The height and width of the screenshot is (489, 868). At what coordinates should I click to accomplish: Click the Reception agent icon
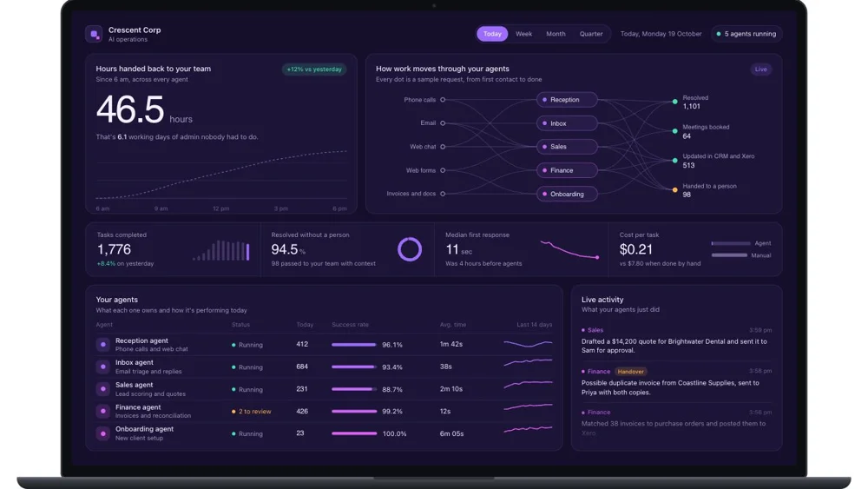tap(103, 345)
